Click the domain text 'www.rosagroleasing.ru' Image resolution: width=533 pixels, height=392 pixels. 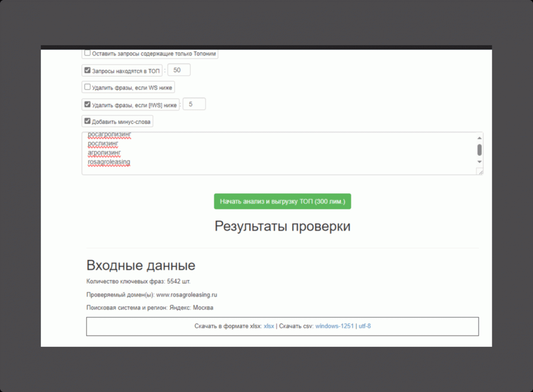click(x=187, y=295)
